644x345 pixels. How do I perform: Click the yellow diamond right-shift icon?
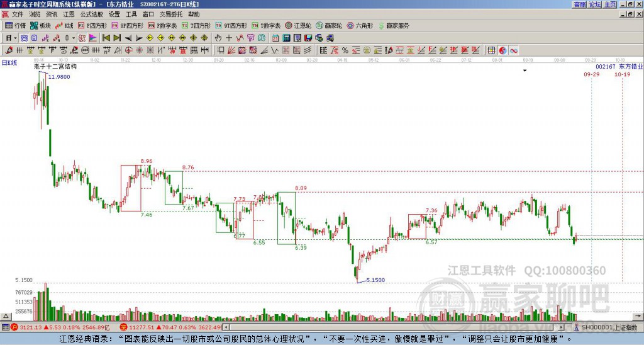160,38
